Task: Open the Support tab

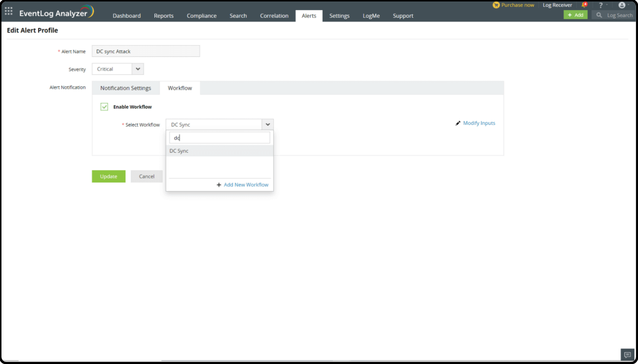Action: (x=403, y=16)
